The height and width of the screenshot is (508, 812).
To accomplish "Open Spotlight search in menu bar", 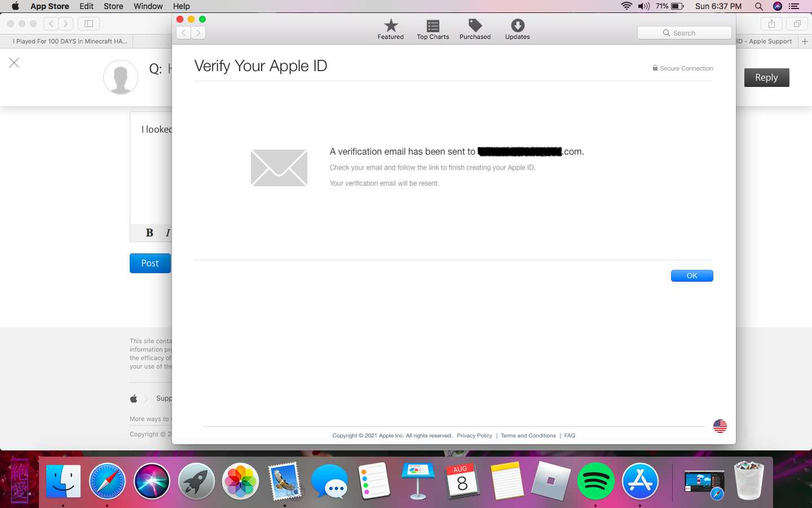I will [759, 6].
